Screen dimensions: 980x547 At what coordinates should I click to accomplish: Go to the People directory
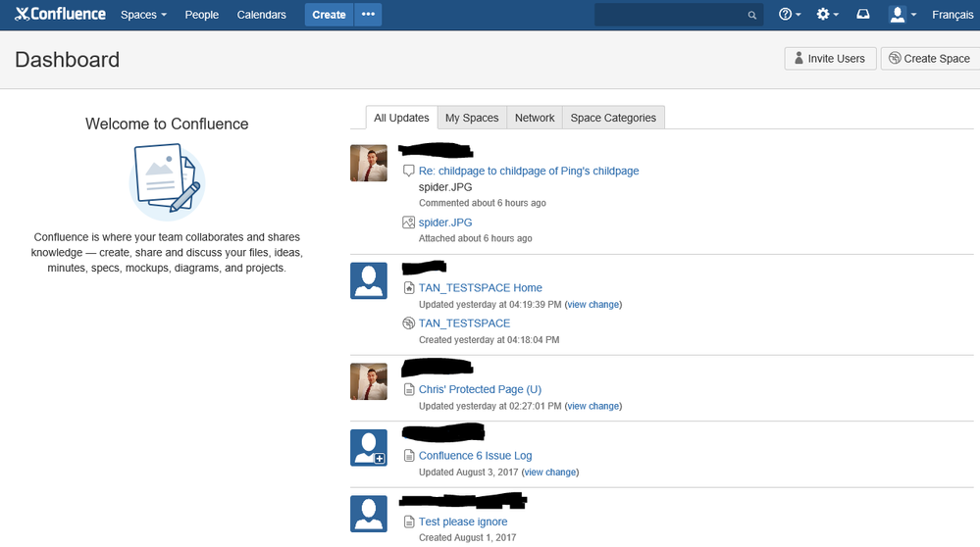202,15
